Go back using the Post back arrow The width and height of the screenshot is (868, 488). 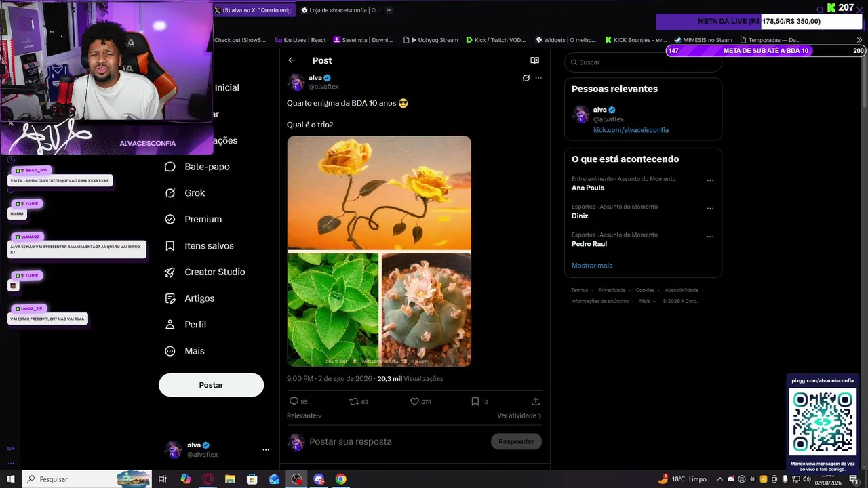[x=292, y=60]
